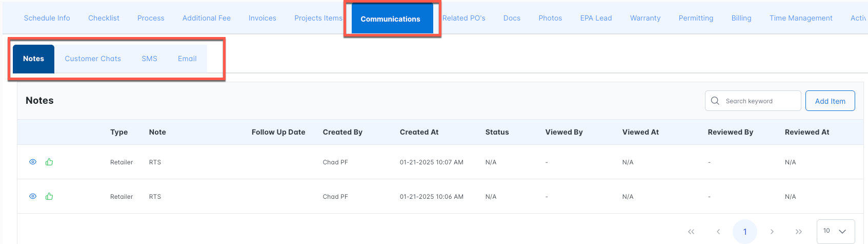Approve the note created at 10:06 AM
868x244 pixels.
point(49,196)
